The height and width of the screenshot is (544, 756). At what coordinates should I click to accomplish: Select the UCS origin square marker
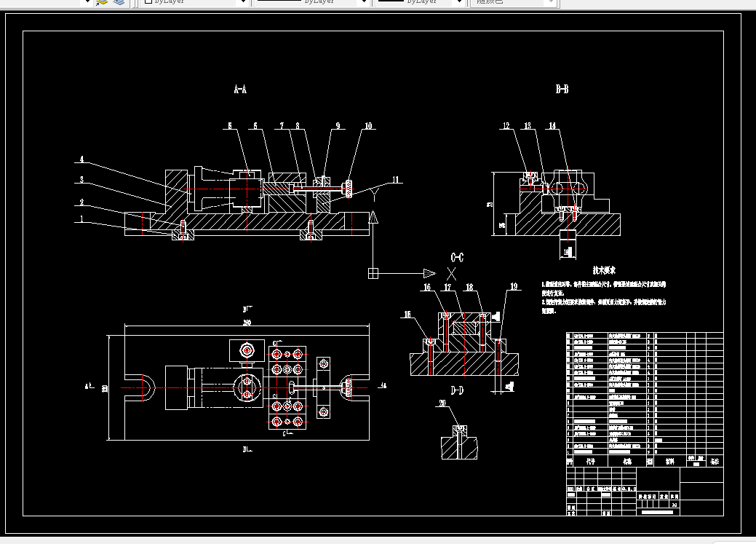pyautogui.click(x=373, y=274)
